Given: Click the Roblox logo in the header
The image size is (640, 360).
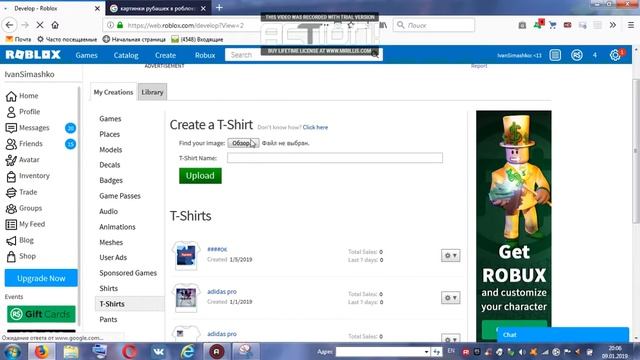Looking at the screenshot, I should tap(33, 55).
